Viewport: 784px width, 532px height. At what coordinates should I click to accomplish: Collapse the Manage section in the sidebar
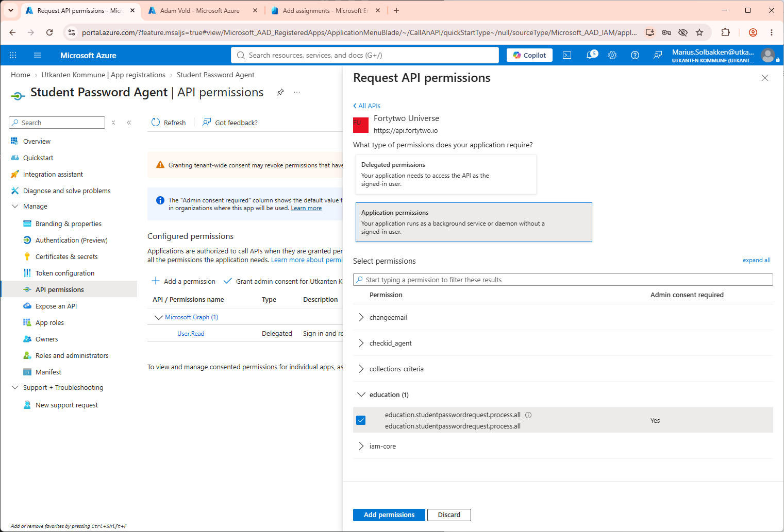pyautogui.click(x=15, y=206)
